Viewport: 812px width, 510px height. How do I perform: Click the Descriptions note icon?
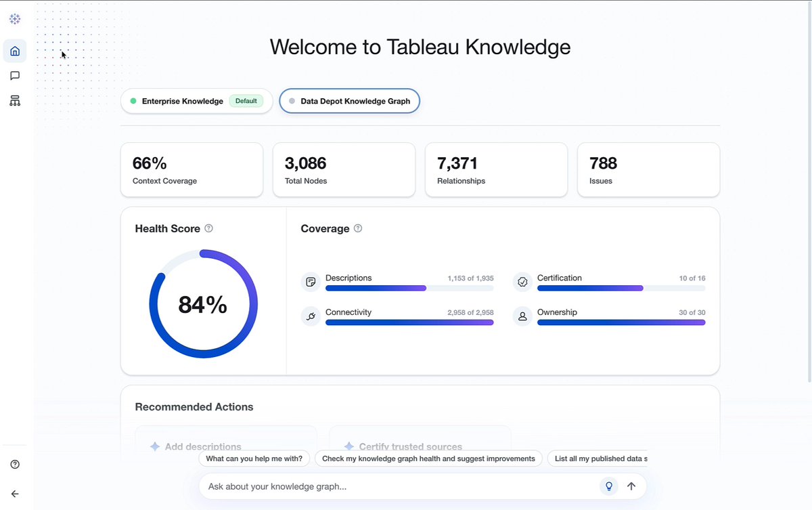[x=311, y=282]
